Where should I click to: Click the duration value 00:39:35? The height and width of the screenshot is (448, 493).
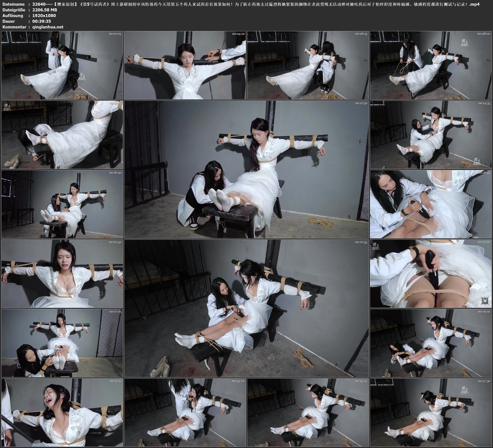pos(41,21)
